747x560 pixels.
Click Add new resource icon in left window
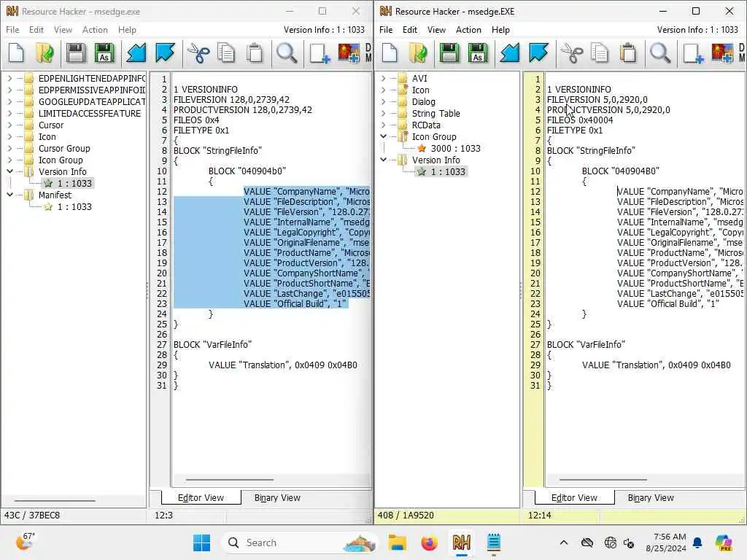[320, 52]
